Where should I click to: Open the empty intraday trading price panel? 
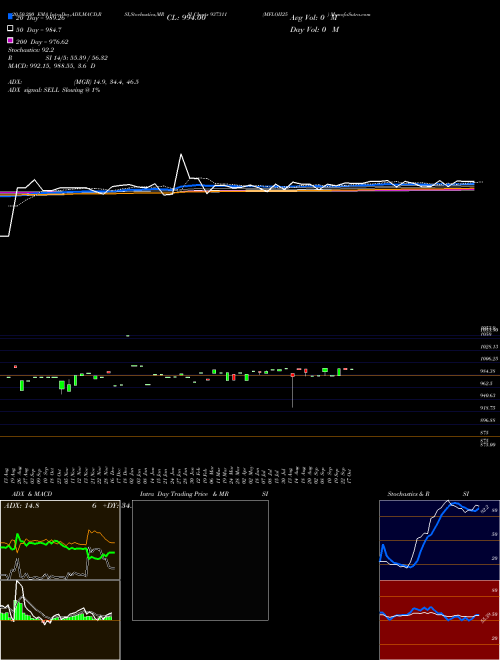[x=200, y=560]
